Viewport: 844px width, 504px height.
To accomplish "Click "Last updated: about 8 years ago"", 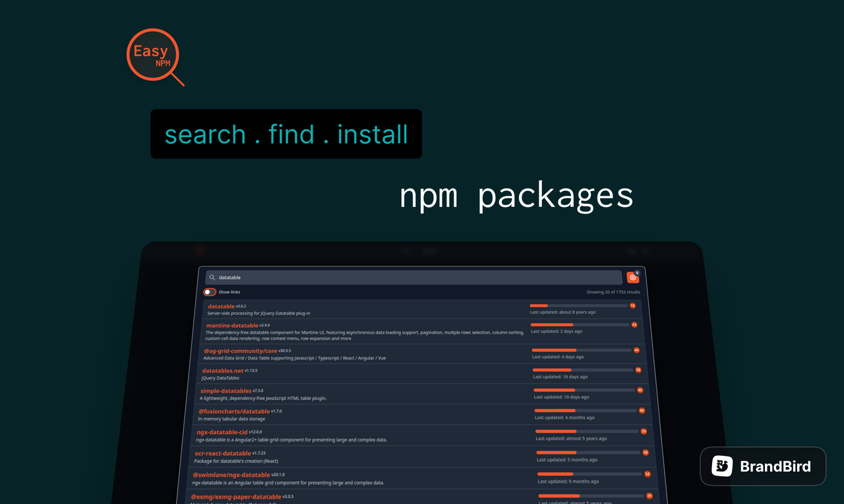I will (563, 312).
